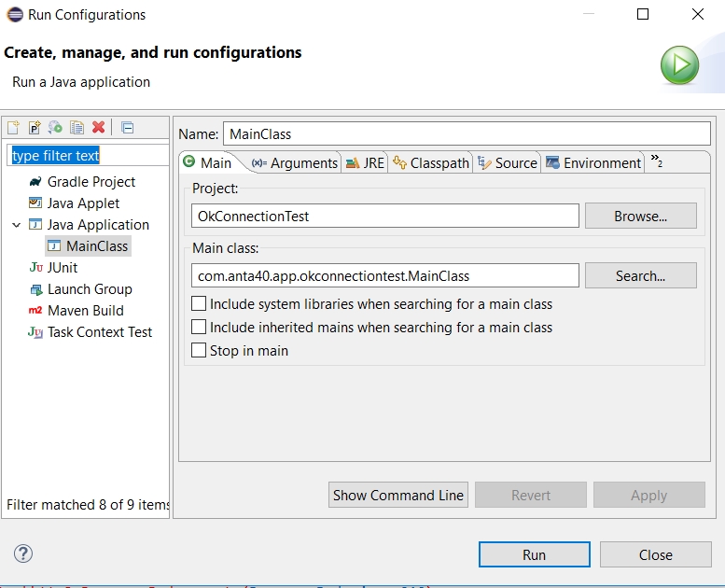
Task: Click the Maven Build m2 icon
Action: point(35,310)
